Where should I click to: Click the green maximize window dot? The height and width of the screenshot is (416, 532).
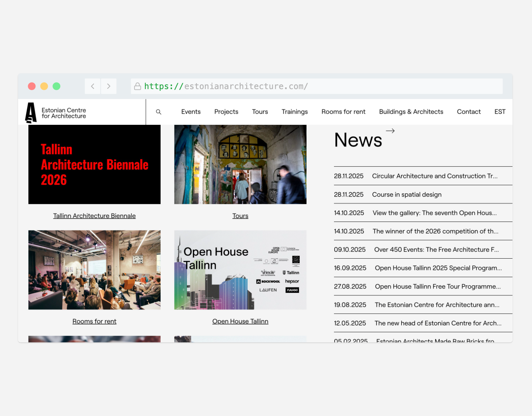pos(57,86)
